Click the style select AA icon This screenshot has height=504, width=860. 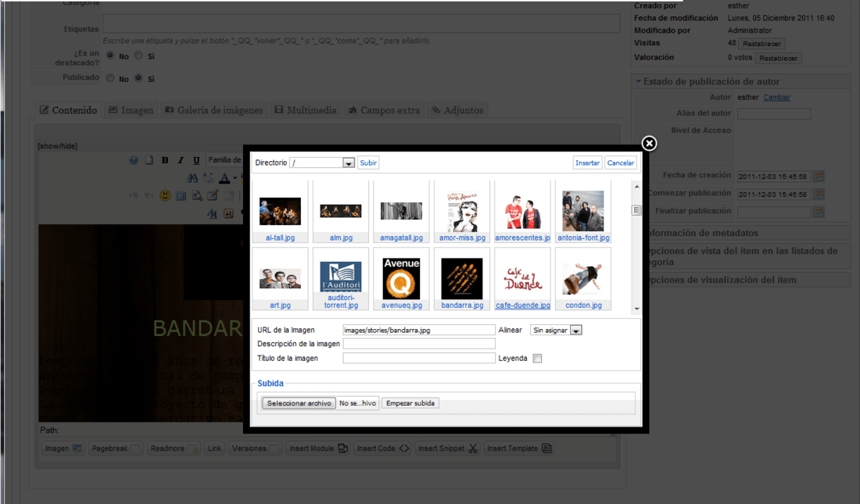(x=212, y=214)
